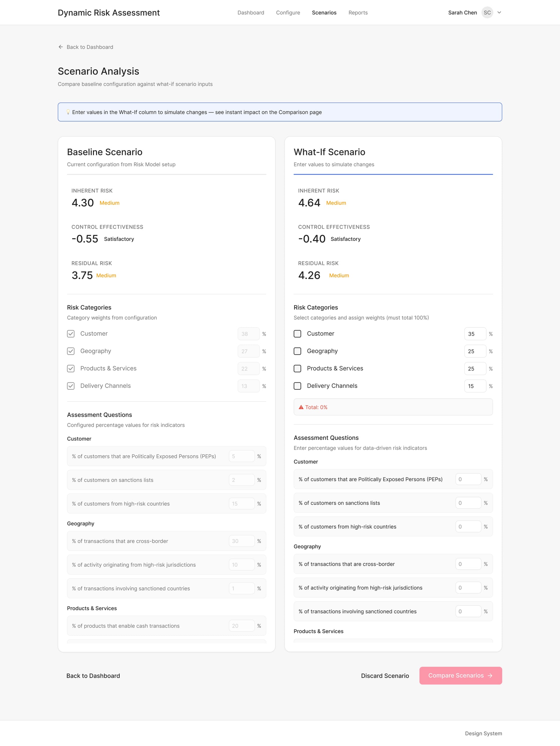Enable the What-If Customer category checkbox

point(297,334)
